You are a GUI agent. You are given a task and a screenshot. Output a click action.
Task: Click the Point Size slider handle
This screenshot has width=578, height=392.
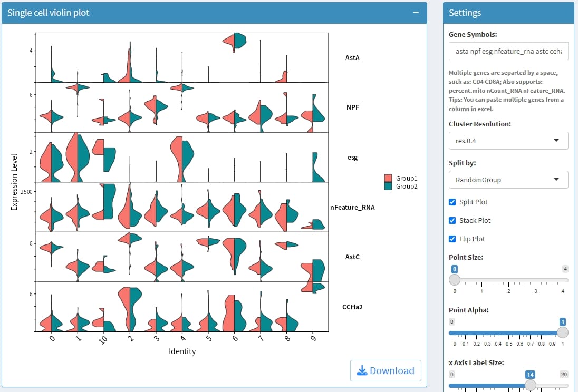[x=455, y=280]
